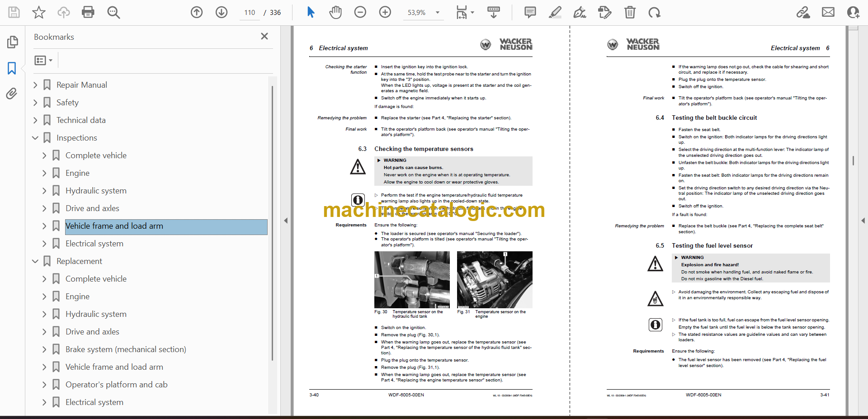868x419 pixels.
Task: Open Inspections Hydraulic system bookmark
Action: tap(96, 191)
